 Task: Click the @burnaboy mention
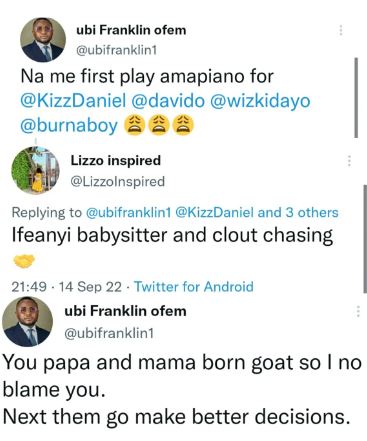69,126
